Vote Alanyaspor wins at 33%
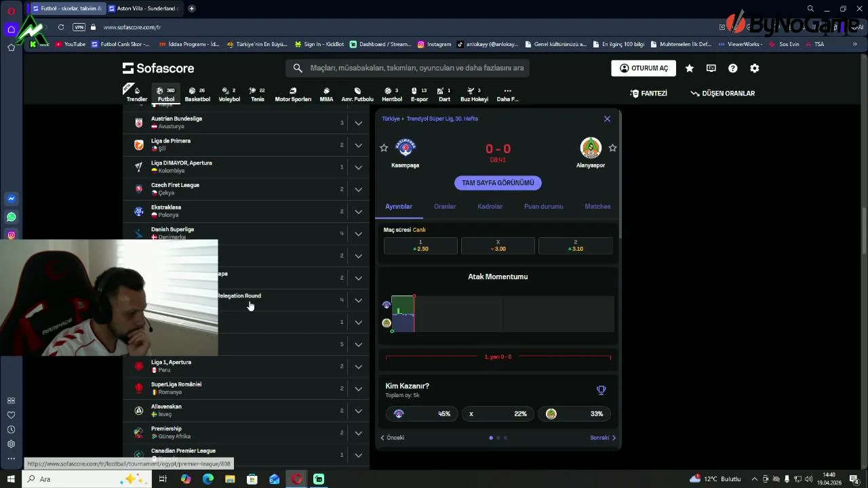This screenshot has width=868, height=488. (574, 414)
